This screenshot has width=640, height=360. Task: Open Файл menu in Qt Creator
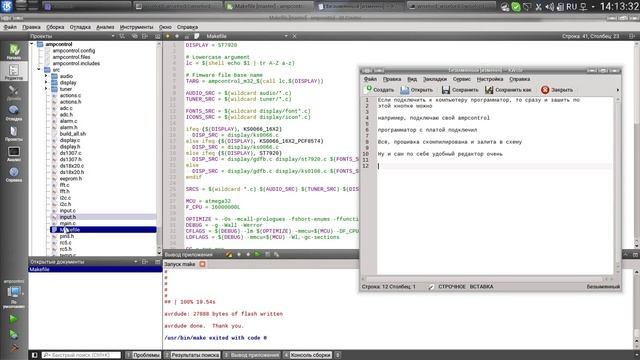[10, 27]
